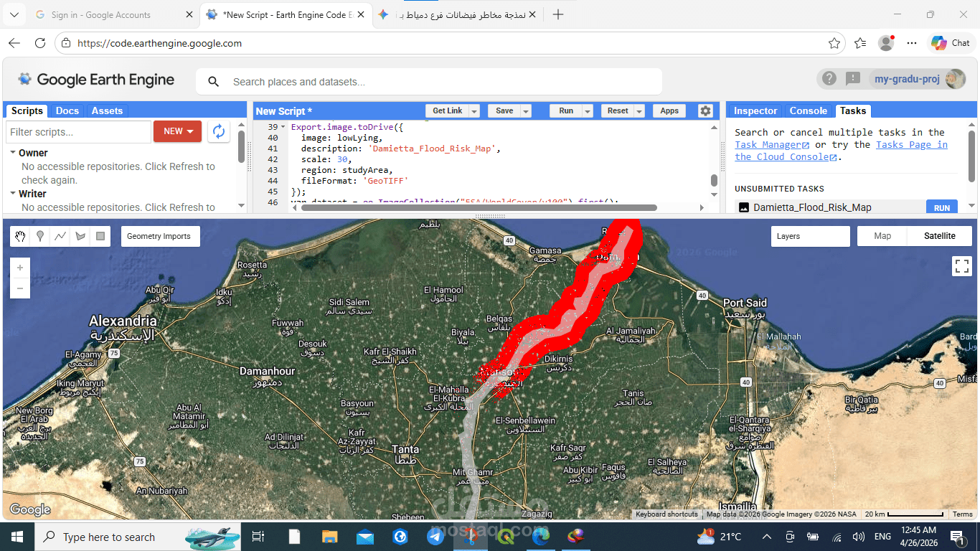
Task: Open the Copilot Chat button
Action: point(950,43)
